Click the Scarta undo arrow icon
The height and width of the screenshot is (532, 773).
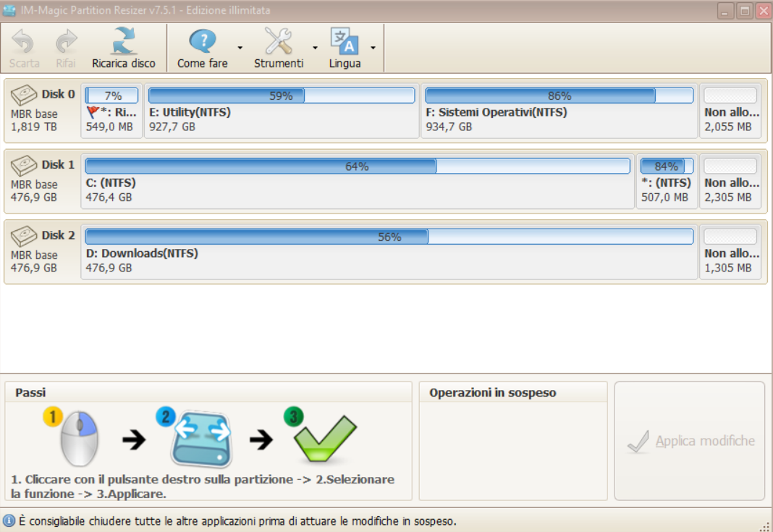[x=23, y=41]
